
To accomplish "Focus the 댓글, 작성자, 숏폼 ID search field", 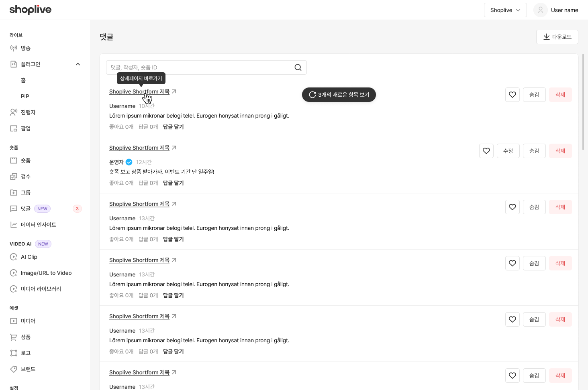I will 206,67.
